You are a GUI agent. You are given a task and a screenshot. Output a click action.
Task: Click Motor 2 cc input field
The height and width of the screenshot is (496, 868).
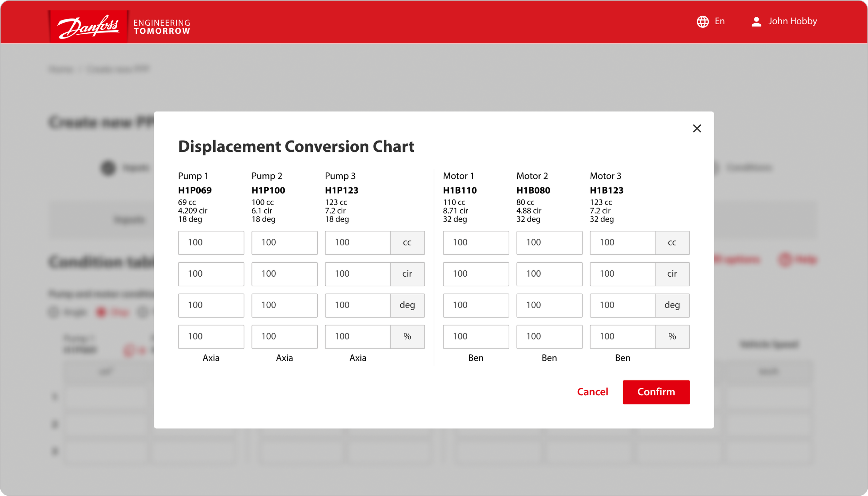coord(549,243)
